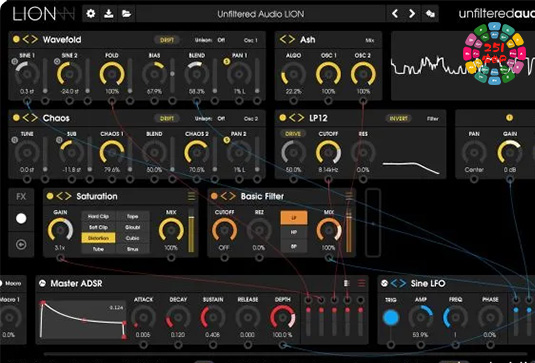The height and width of the screenshot is (363, 535).
Task: Click the FX panel label
Action: pyautogui.click(x=21, y=197)
